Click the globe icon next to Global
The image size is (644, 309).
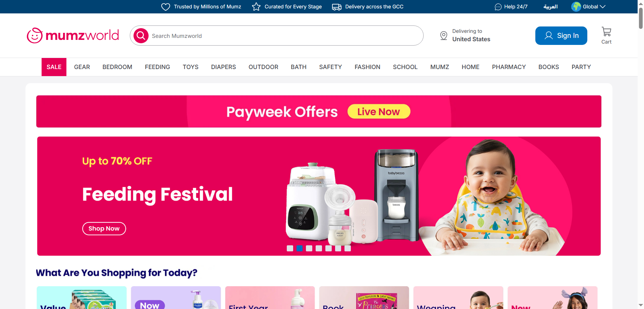click(576, 7)
